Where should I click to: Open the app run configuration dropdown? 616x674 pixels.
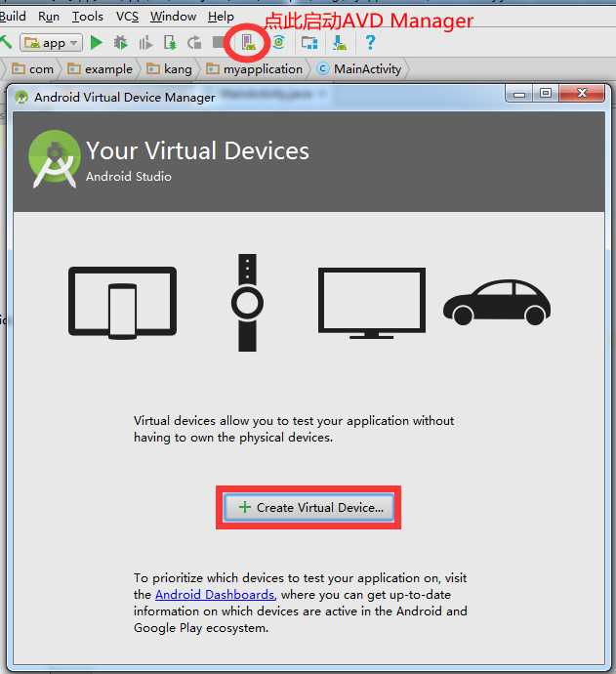pos(51,43)
